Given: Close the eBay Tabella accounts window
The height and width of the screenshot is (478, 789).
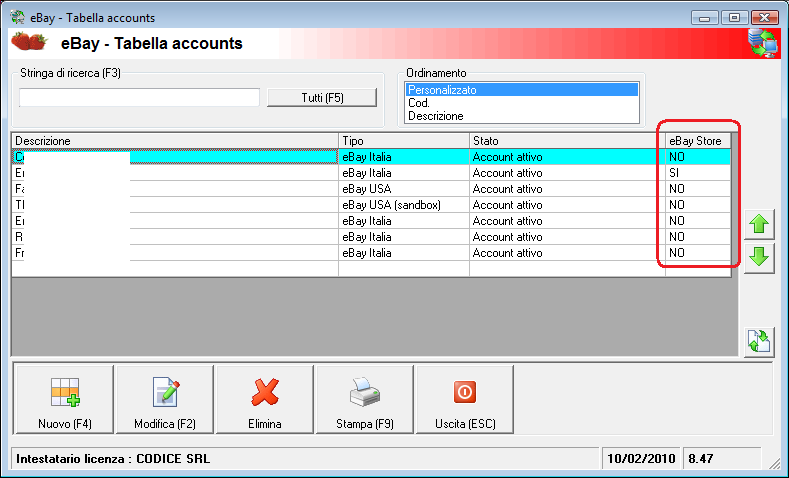Looking at the screenshot, I should 764,18.
